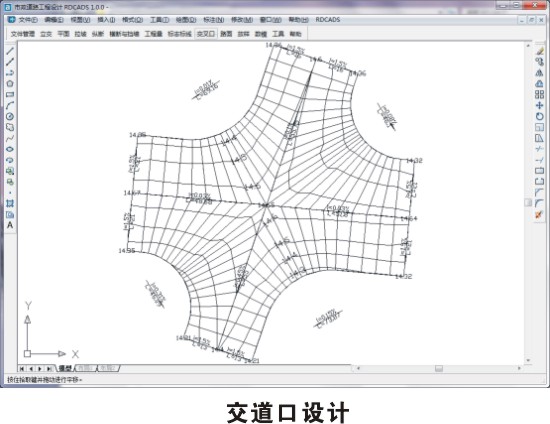Viewport: 550px width, 424px height.
Task: Select the Hatch tool
Action: [10, 203]
